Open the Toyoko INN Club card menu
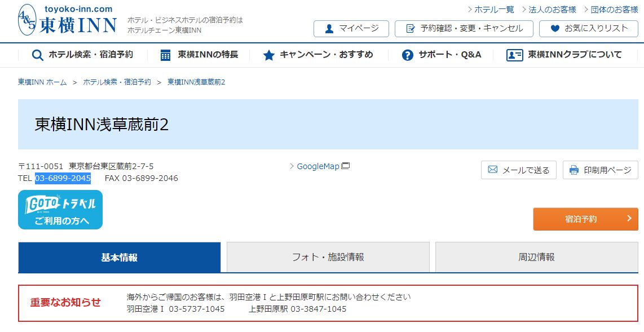The image size is (644, 332). click(564, 55)
